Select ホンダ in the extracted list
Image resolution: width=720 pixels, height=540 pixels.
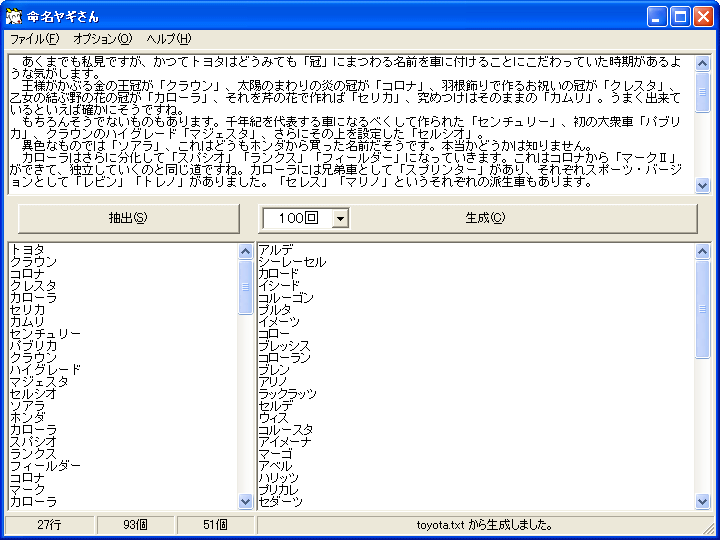(28, 417)
